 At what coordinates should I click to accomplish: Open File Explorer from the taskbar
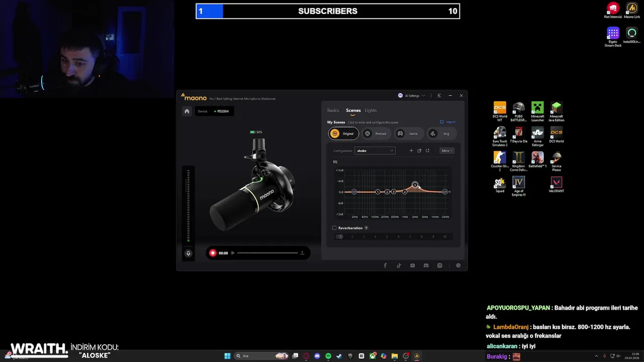394,356
